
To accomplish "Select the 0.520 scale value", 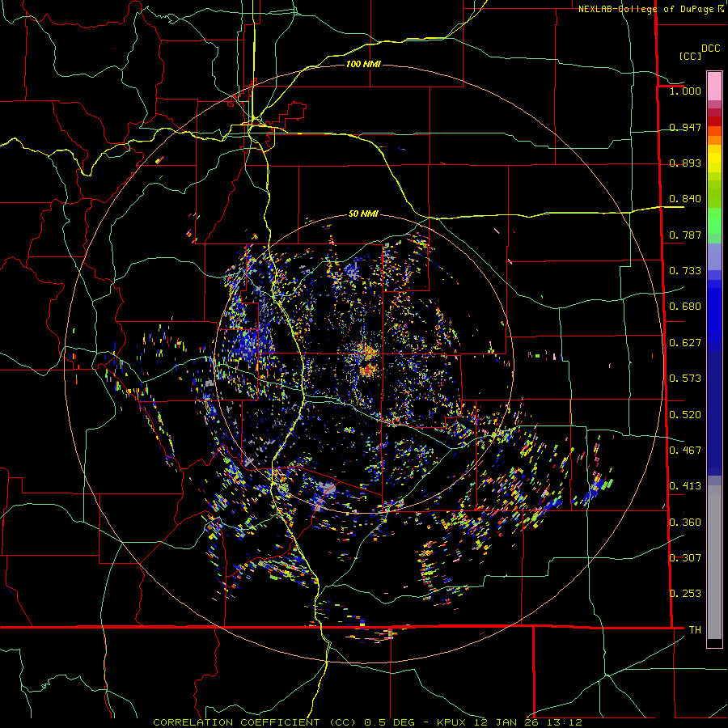I will point(685,415).
